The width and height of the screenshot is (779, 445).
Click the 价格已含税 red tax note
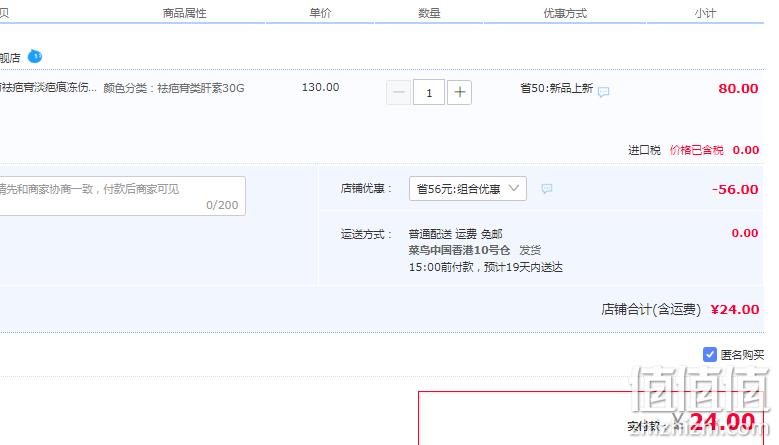697,150
